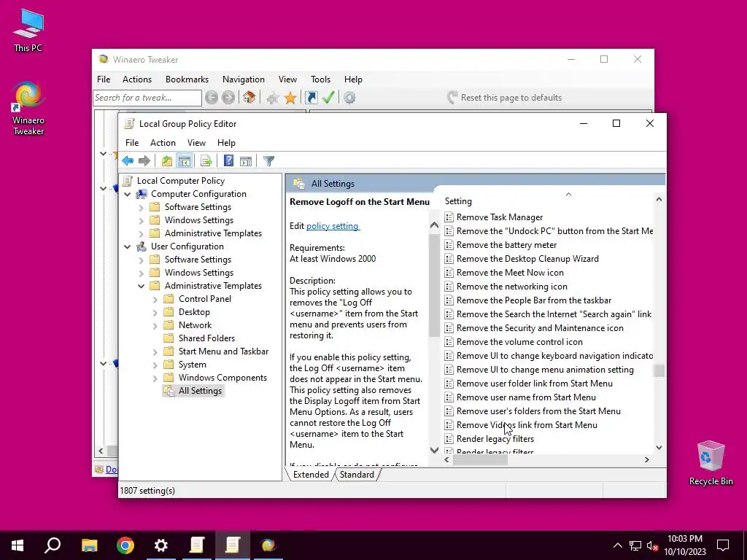747x560 pixels.
Task: Click the settings list horizontal scrollbar thumb
Action: tap(480, 460)
